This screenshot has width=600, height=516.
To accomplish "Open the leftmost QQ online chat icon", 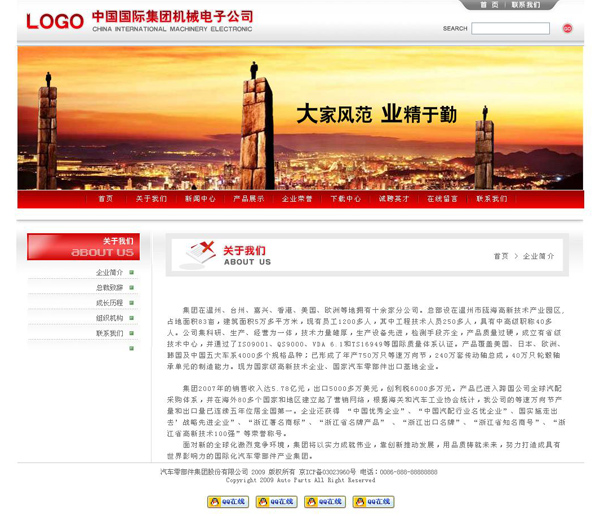I will [227, 502].
